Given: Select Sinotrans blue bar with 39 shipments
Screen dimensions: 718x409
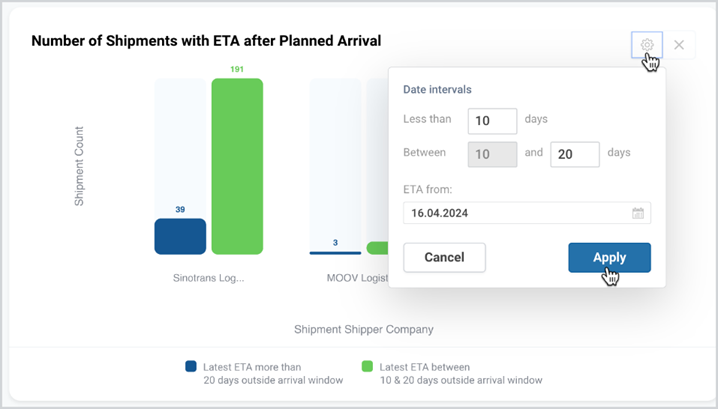Looking at the screenshot, I should pyautogui.click(x=180, y=236).
